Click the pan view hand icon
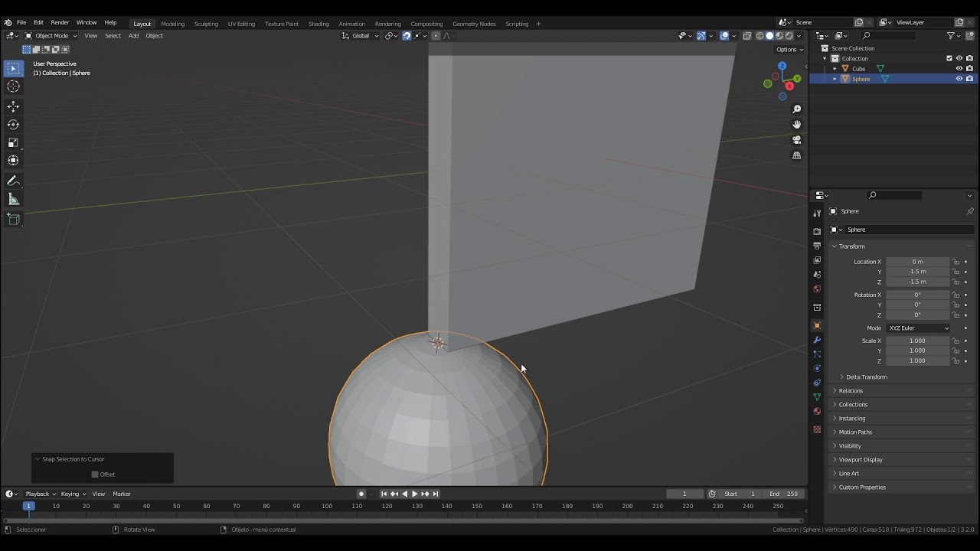 click(796, 125)
